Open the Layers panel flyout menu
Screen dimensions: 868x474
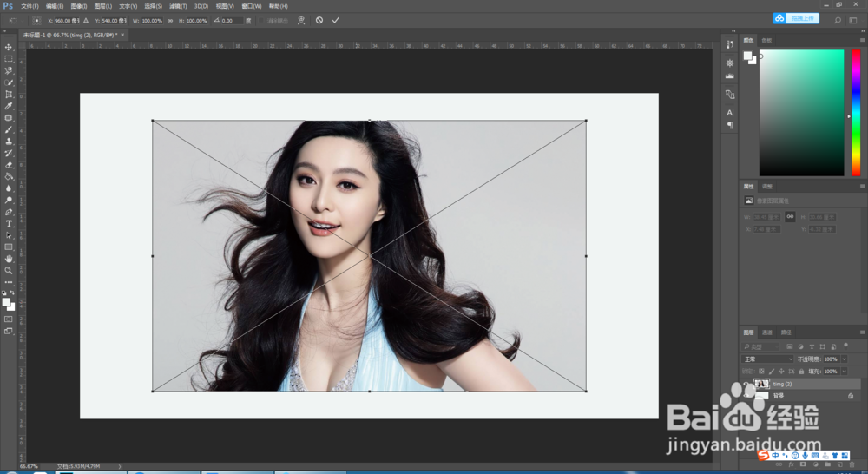coord(862,332)
